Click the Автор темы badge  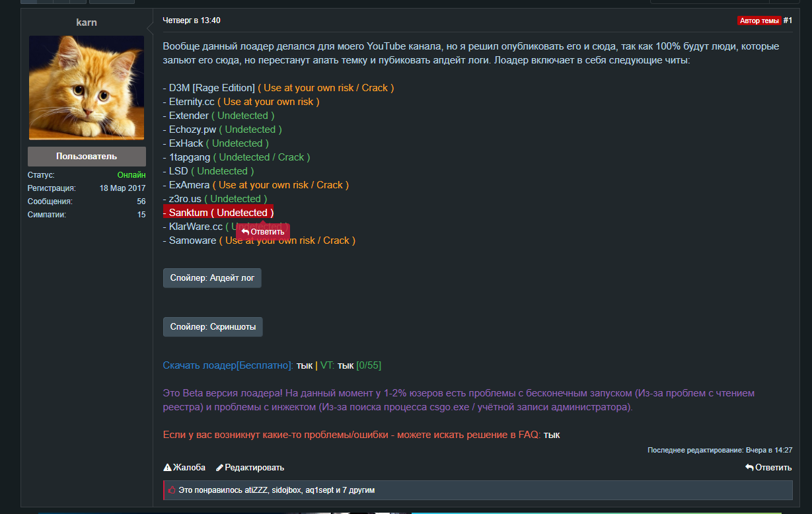coord(759,20)
